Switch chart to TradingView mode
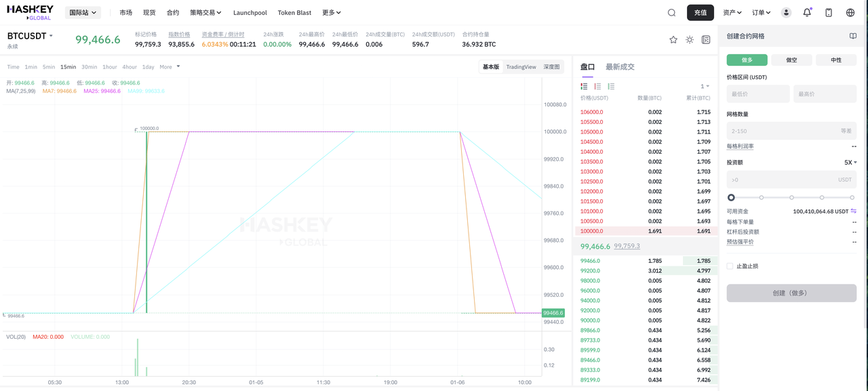 [x=521, y=67]
